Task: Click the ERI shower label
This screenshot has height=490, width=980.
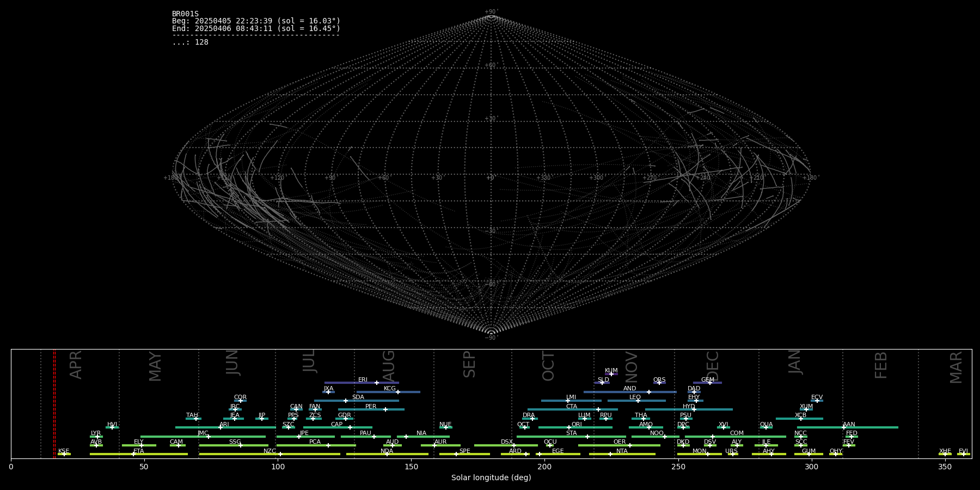Action: (x=363, y=380)
